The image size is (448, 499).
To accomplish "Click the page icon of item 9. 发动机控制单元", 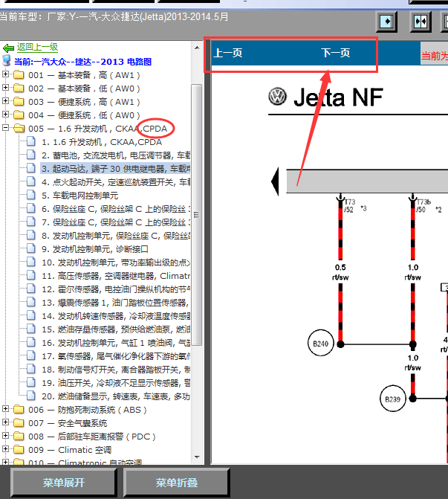I will click(x=31, y=248).
